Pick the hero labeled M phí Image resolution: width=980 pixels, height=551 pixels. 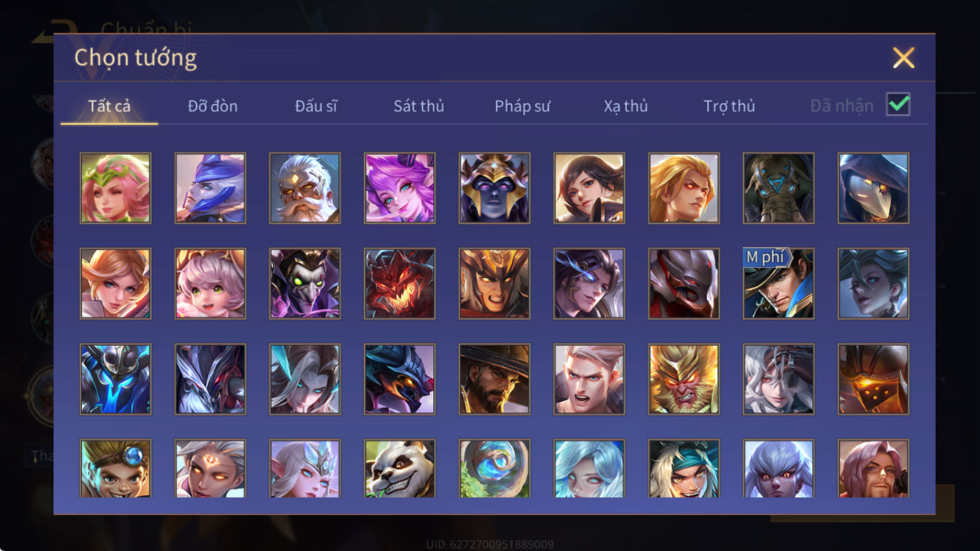pos(779,284)
